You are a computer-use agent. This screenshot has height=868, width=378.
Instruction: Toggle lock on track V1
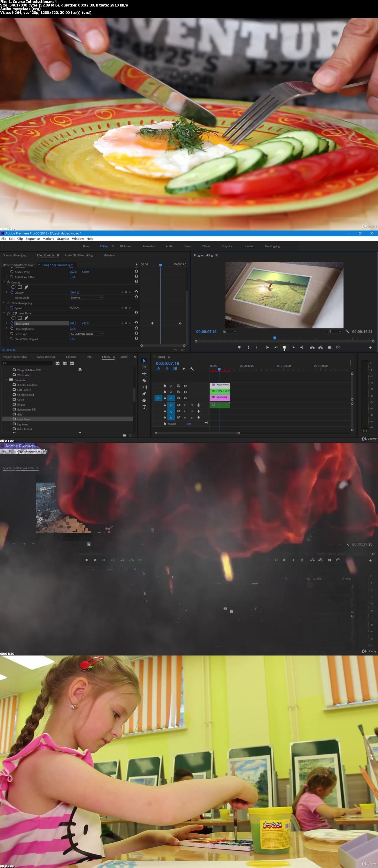(165, 398)
